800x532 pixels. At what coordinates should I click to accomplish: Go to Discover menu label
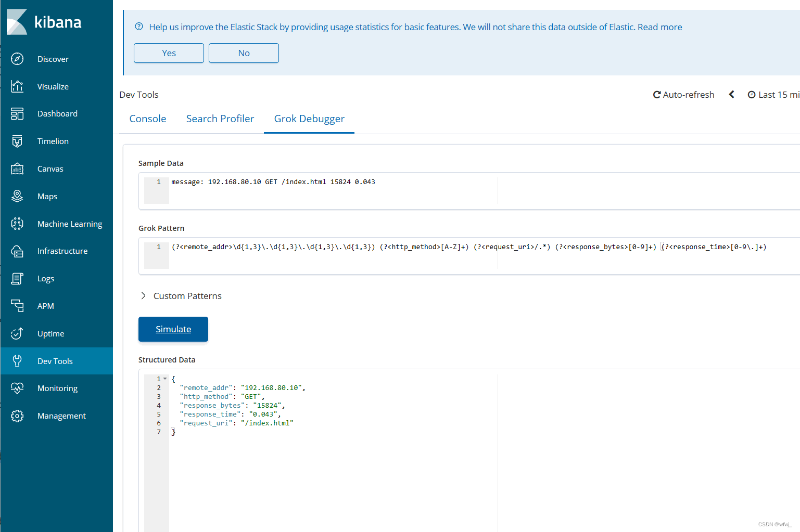pyautogui.click(x=53, y=59)
